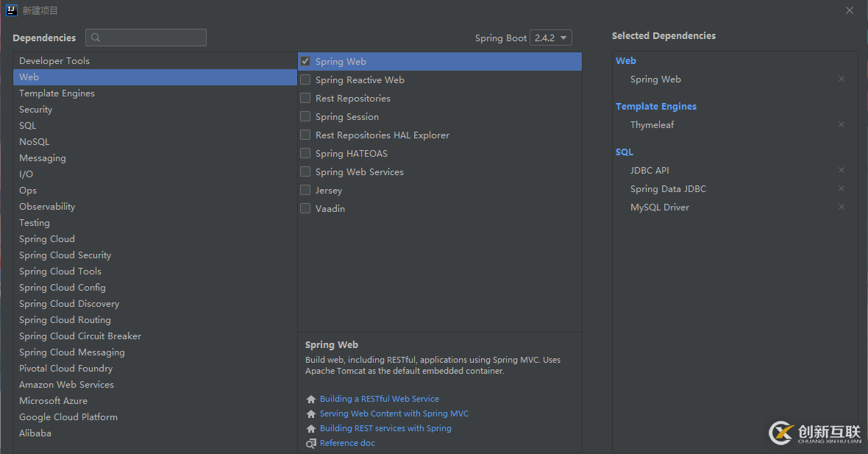The width and height of the screenshot is (868, 454).
Task: Select the I/O category
Action: [x=155, y=174]
